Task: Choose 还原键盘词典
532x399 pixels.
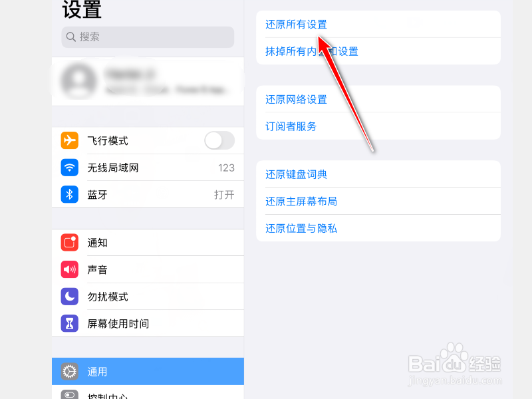Action: pos(378,174)
